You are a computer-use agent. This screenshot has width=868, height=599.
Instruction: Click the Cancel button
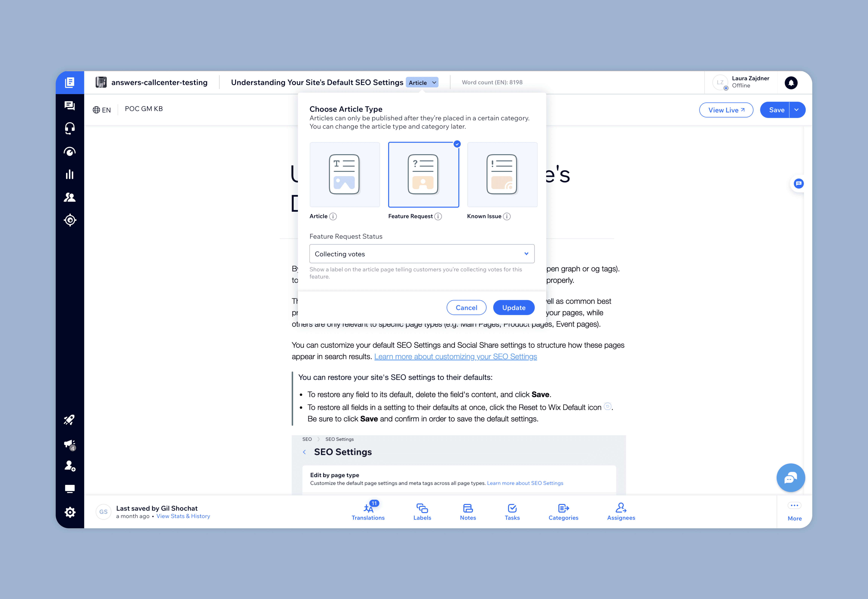(466, 308)
